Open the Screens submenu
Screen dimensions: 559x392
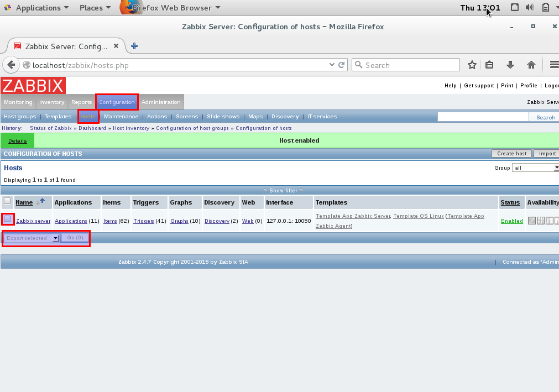pyautogui.click(x=187, y=117)
